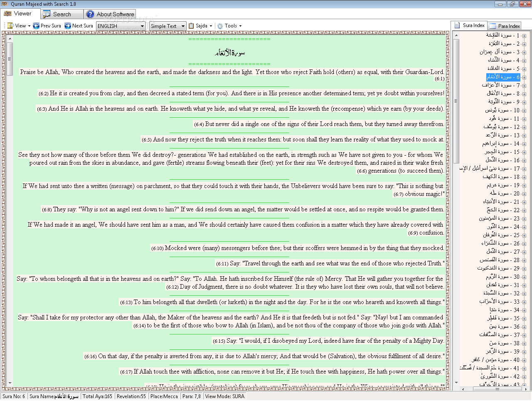Click the app icon in the title bar
The width and height of the screenshot is (532, 401).
5,4
